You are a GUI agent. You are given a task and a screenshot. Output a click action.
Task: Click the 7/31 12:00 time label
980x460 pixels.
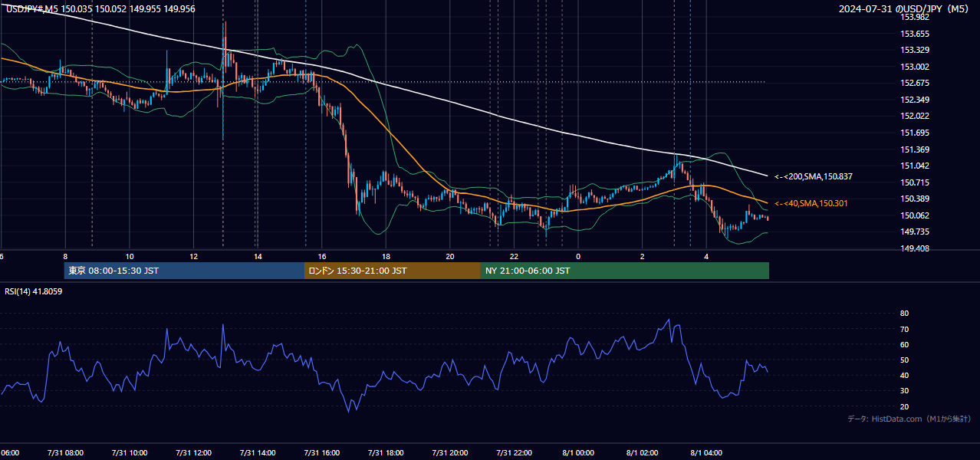point(193,452)
